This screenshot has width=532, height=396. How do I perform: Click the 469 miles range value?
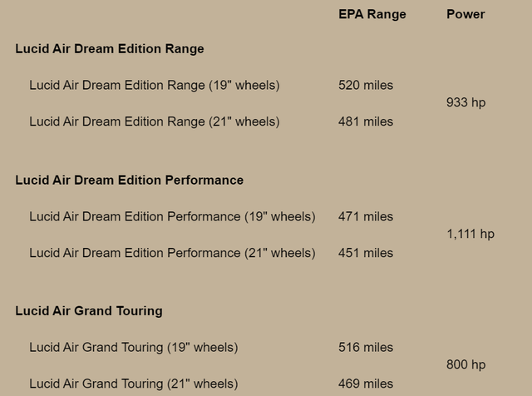pos(366,384)
